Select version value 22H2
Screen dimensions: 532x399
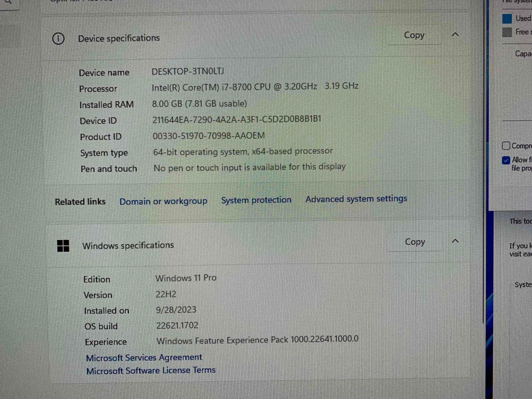166,294
